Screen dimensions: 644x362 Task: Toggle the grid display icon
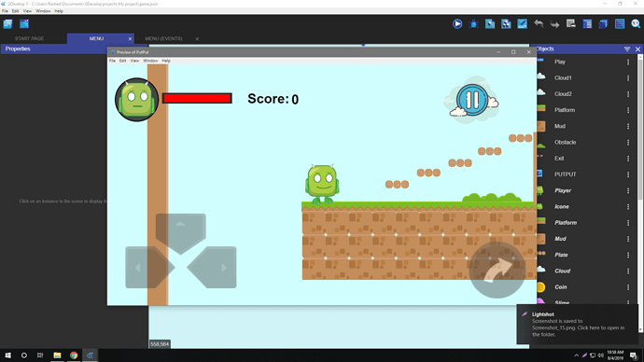click(620, 24)
